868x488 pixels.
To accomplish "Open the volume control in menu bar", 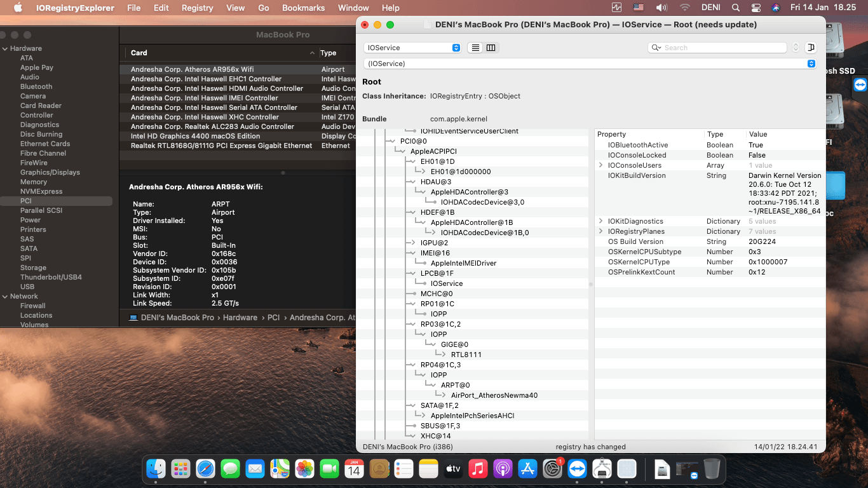I will coord(661,8).
